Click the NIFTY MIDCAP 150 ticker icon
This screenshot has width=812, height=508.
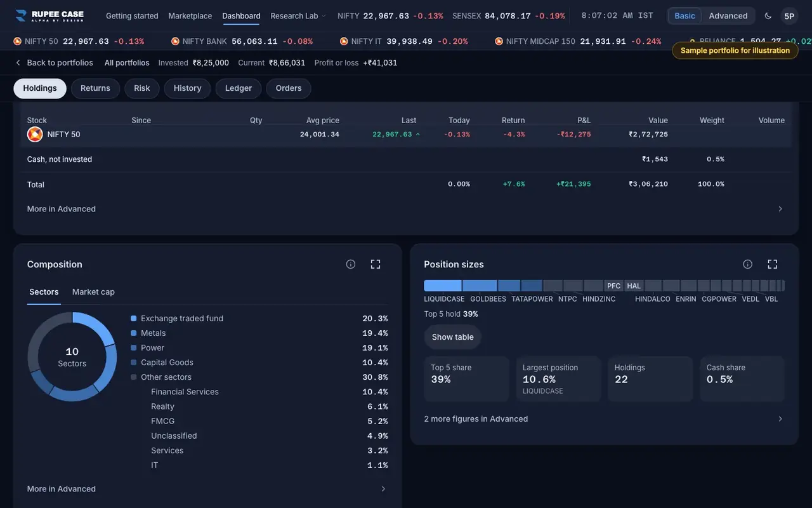pyautogui.click(x=499, y=41)
